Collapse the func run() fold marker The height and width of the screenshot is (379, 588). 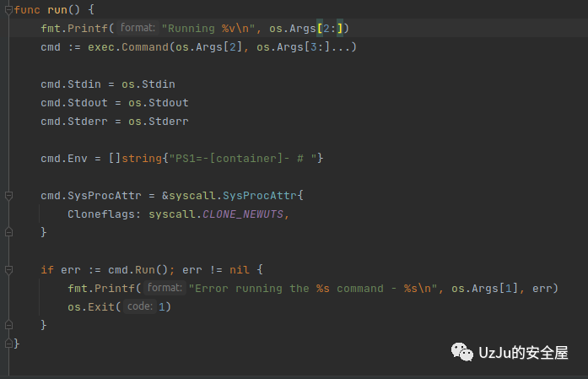[x=9, y=10]
